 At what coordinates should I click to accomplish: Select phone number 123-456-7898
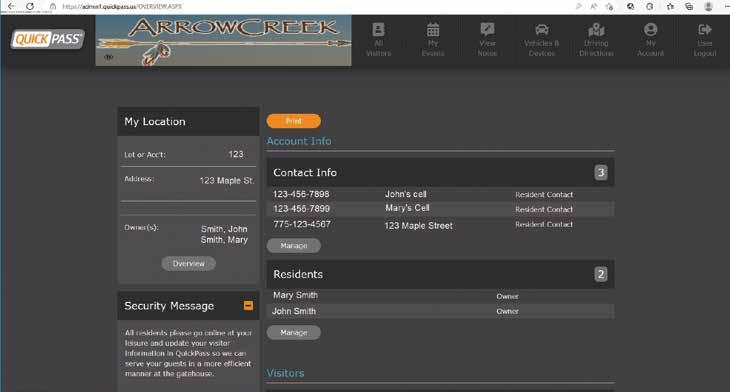pyautogui.click(x=301, y=194)
